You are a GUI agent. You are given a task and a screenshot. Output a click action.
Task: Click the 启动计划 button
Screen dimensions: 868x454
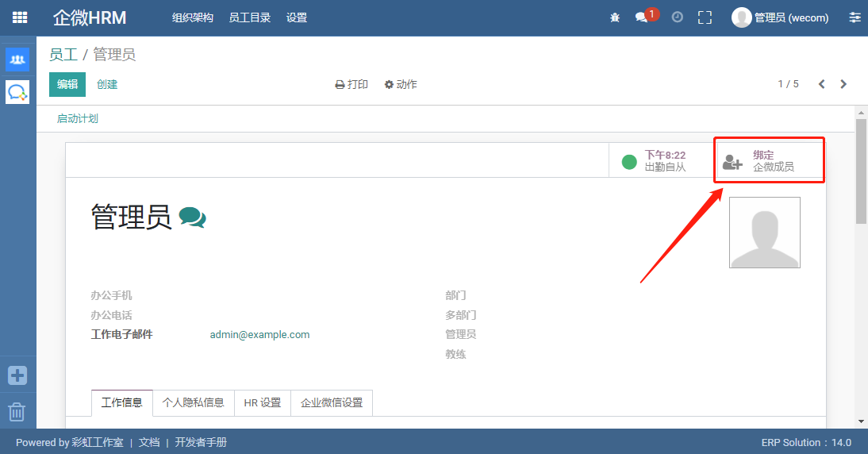click(x=78, y=118)
